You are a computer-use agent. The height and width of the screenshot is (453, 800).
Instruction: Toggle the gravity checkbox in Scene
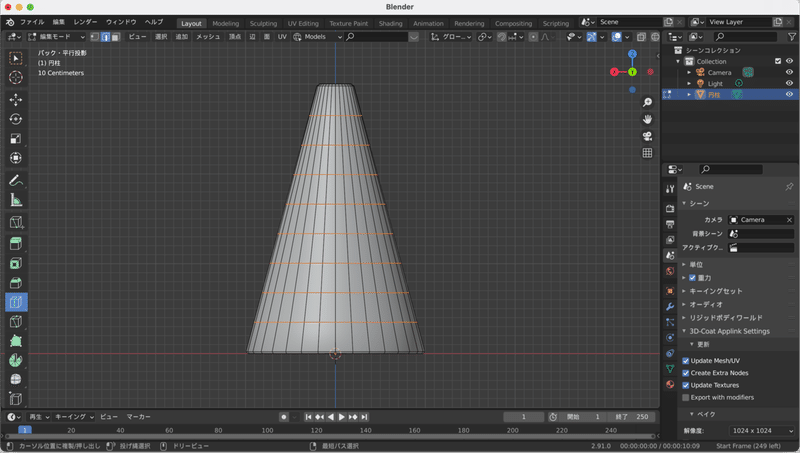[692, 278]
